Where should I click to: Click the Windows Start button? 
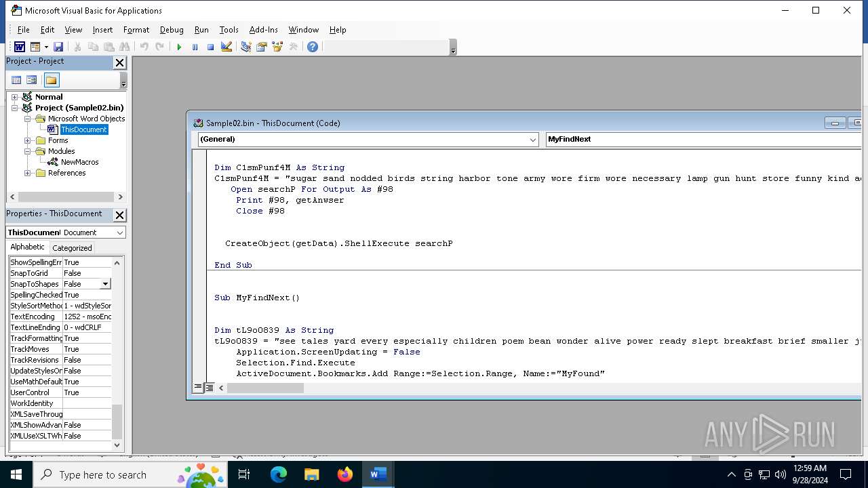tap(16, 474)
